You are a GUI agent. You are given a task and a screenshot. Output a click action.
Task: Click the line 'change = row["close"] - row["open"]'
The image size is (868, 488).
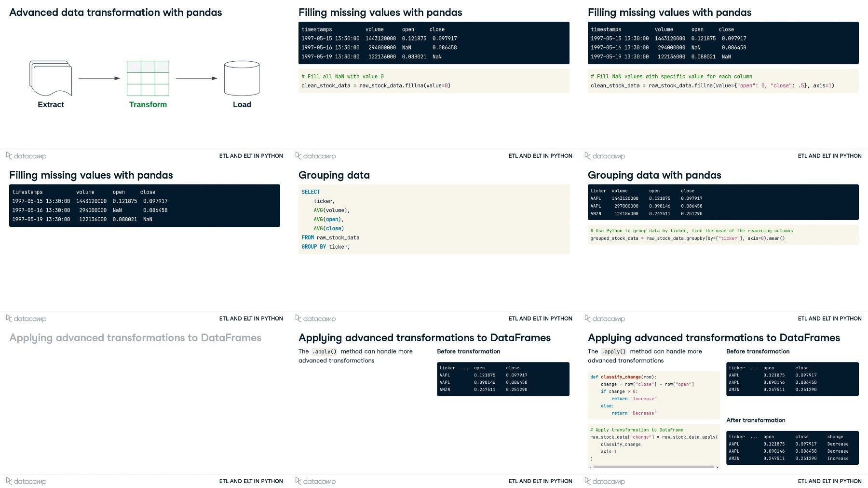pos(647,384)
